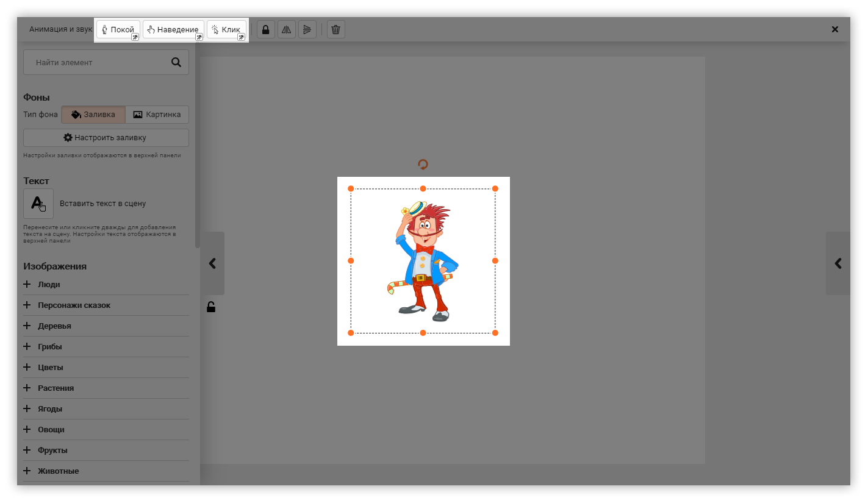Click the Найти элемент search field
Screen dimensions: 868x503
coord(98,62)
